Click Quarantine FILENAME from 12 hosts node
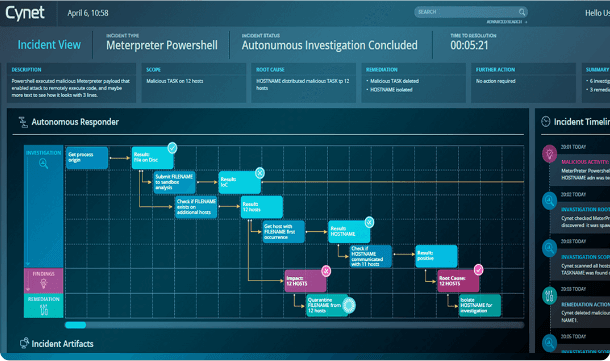Image resolution: width=610 pixels, height=361 pixels. [327, 305]
